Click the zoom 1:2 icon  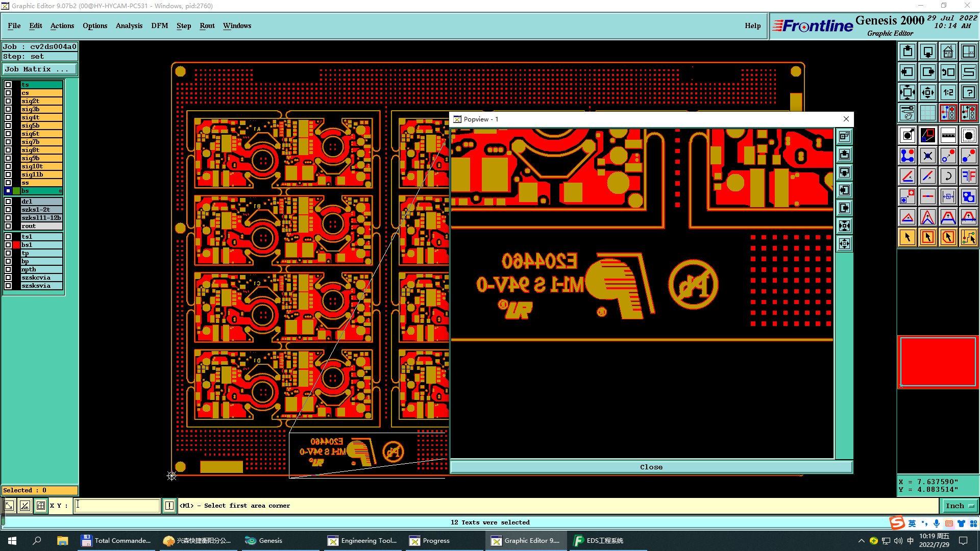click(x=948, y=92)
